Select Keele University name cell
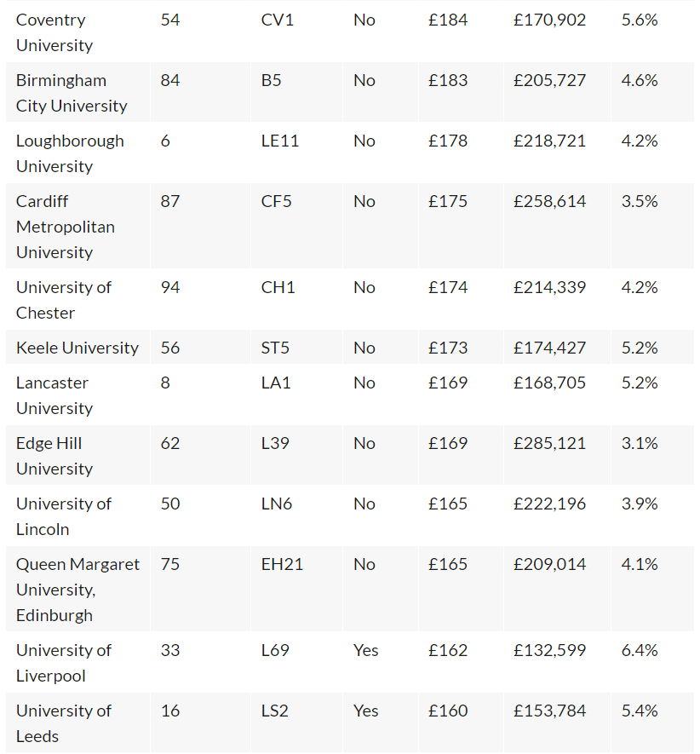 click(x=77, y=348)
